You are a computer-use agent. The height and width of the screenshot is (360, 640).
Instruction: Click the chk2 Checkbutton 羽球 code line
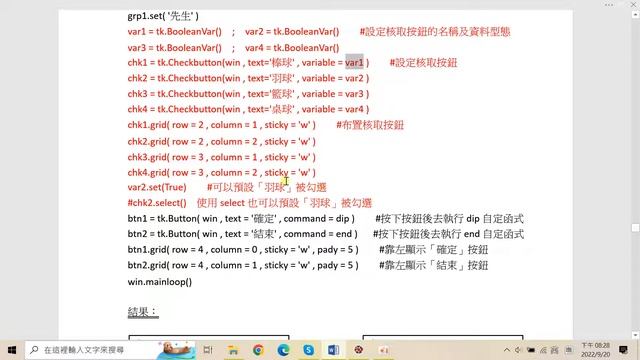[248, 78]
